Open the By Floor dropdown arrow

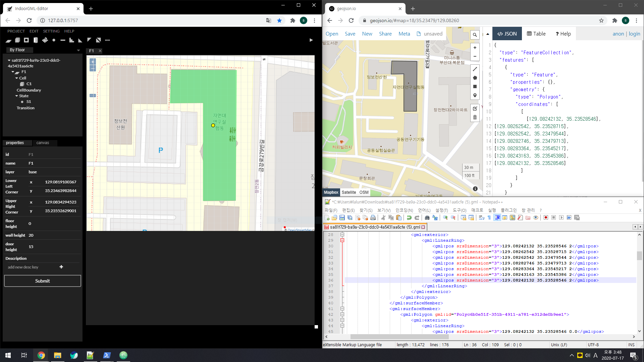pyautogui.click(x=78, y=50)
